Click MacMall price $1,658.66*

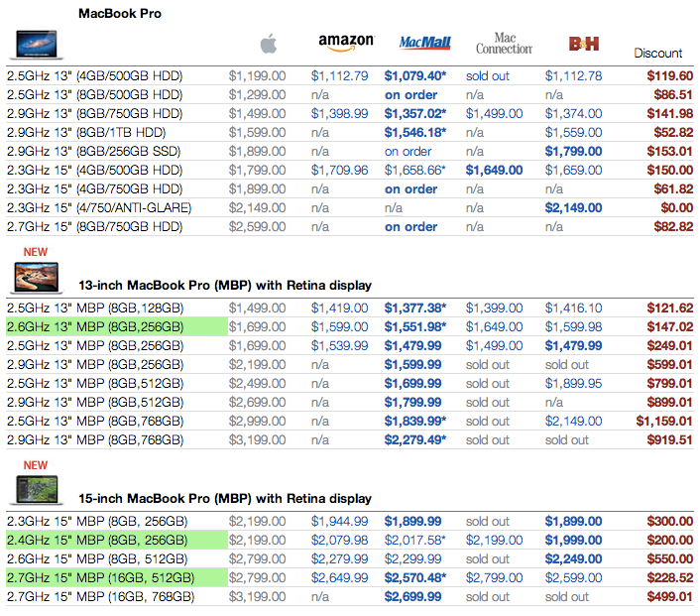[415, 171]
